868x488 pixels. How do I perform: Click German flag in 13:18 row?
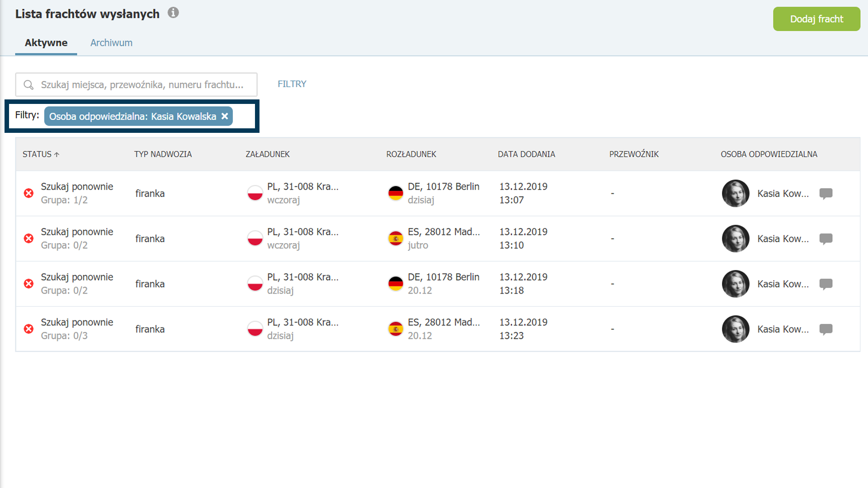click(396, 283)
